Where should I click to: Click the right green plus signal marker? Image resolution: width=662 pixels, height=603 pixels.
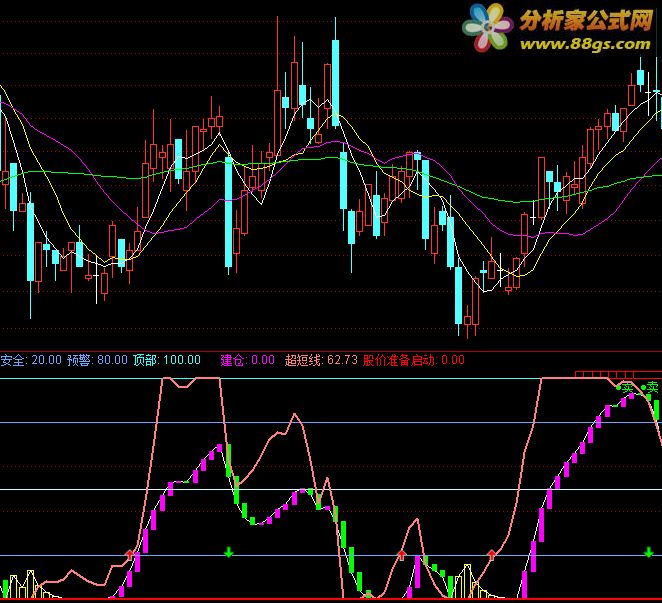click(x=649, y=552)
